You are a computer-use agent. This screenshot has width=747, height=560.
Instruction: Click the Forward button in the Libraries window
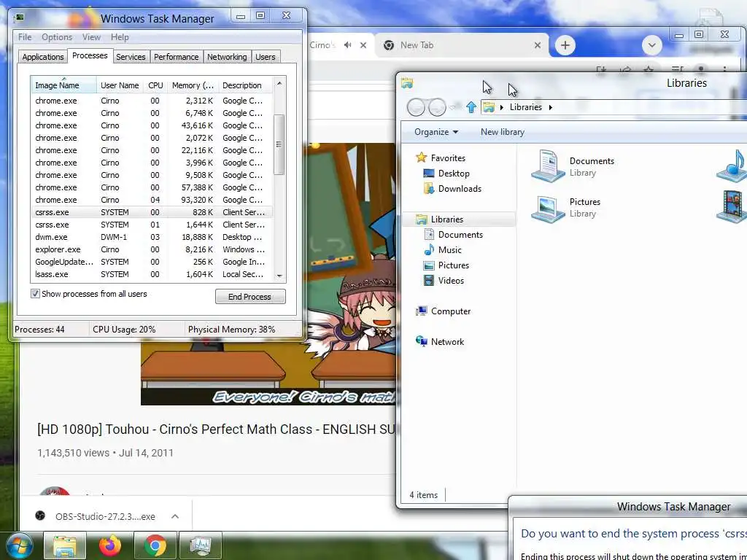coord(437,107)
